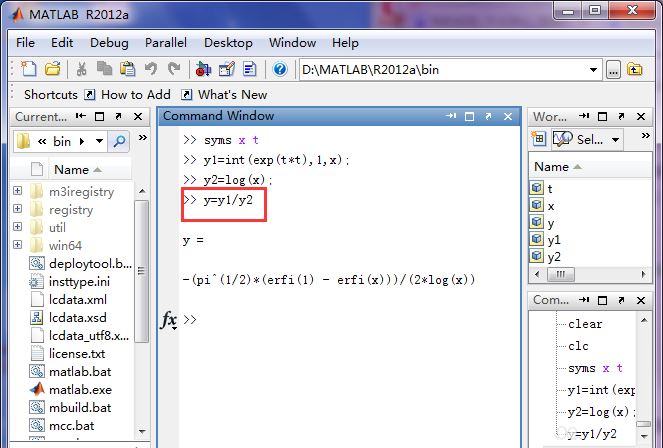
Task: Open the Window menu
Action: 293,43
